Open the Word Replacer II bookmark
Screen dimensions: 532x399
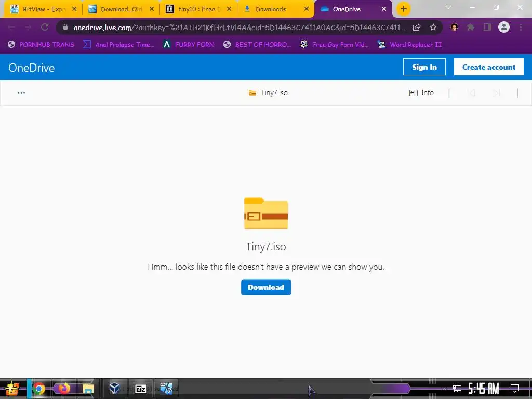pos(409,45)
